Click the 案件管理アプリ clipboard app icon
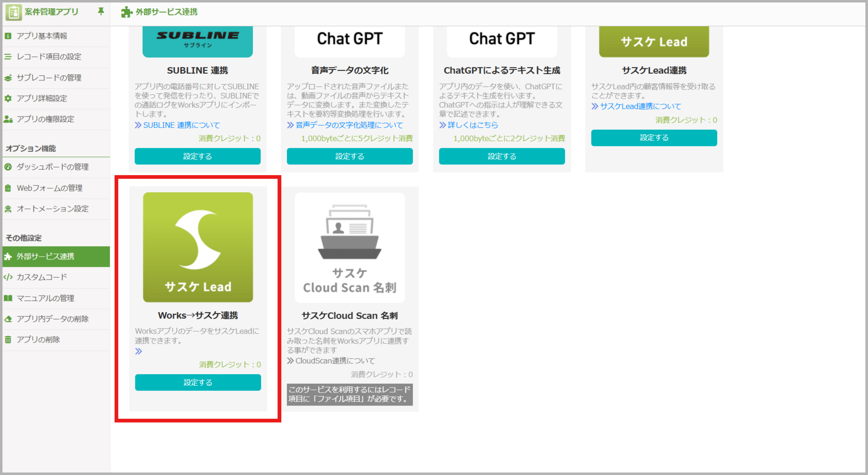 [x=13, y=12]
